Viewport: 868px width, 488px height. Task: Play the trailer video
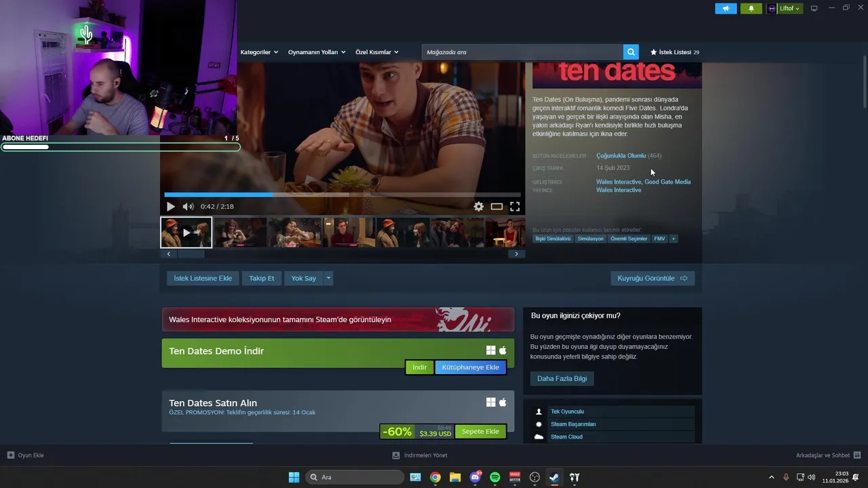click(171, 207)
